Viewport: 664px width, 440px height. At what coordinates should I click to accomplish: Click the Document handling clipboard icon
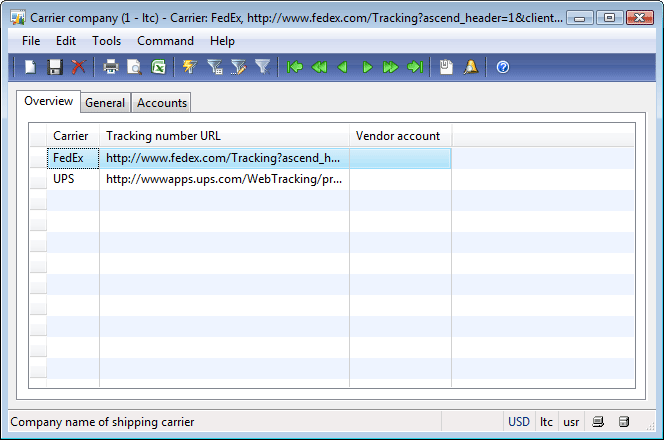click(x=446, y=67)
